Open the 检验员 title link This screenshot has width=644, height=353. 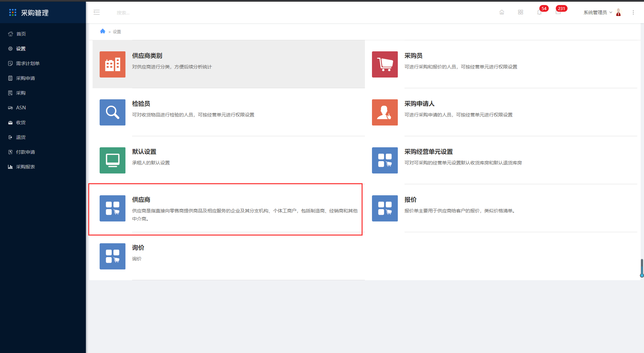pos(141,104)
